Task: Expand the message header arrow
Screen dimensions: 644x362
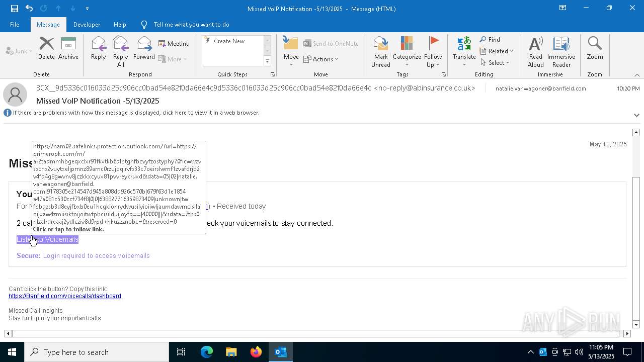Action: (636, 115)
